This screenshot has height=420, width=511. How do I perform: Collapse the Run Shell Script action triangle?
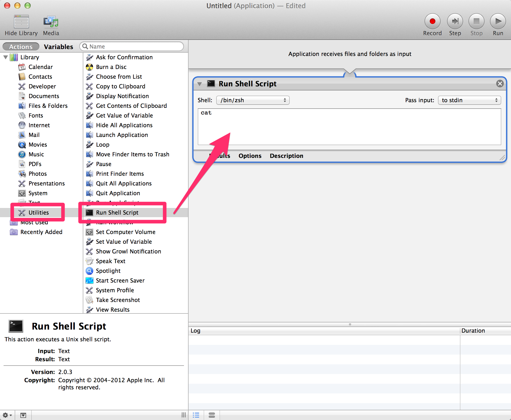(200, 84)
